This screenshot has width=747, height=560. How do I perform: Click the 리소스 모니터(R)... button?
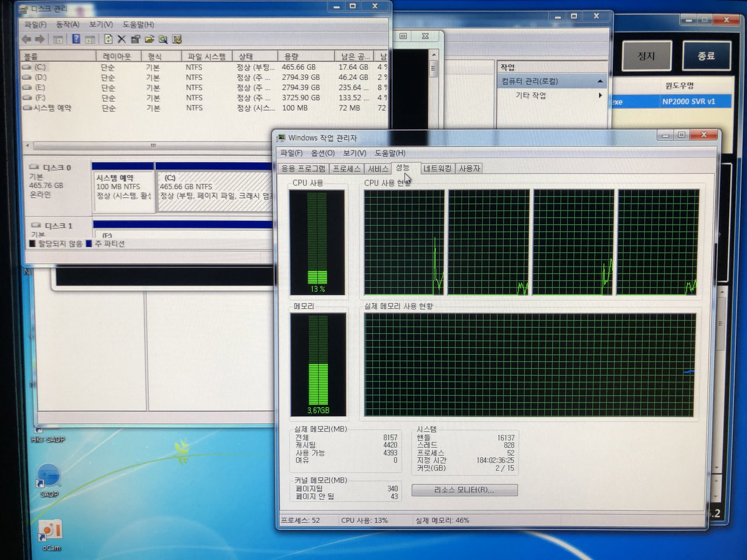click(x=464, y=490)
